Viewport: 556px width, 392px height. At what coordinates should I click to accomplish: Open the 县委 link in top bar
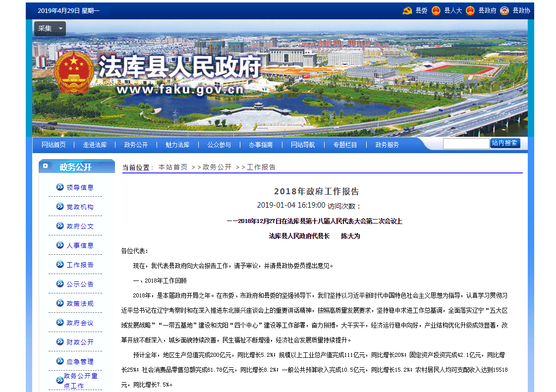421,10
